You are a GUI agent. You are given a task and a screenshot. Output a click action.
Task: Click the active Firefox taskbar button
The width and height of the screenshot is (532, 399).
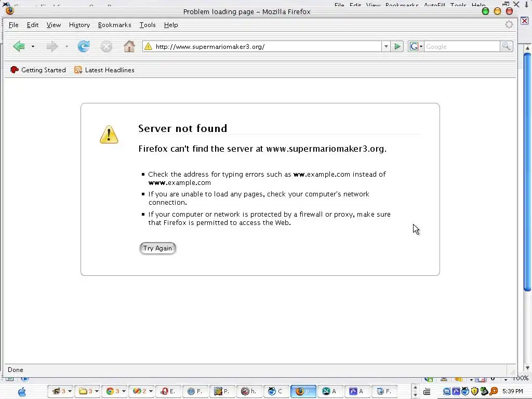pos(303,391)
